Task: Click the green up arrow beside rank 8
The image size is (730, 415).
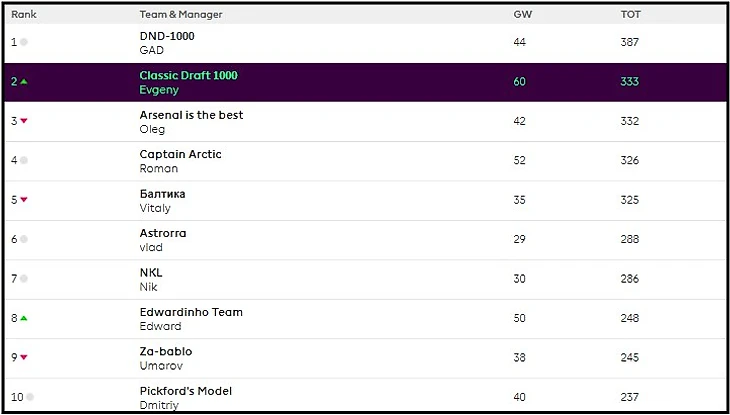Action: (x=24, y=318)
